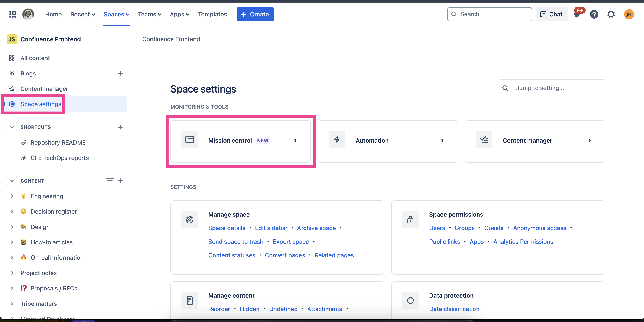Open the filter icon in CONTENT section
The width and height of the screenshot is (644, 322).
pos(110,181)
